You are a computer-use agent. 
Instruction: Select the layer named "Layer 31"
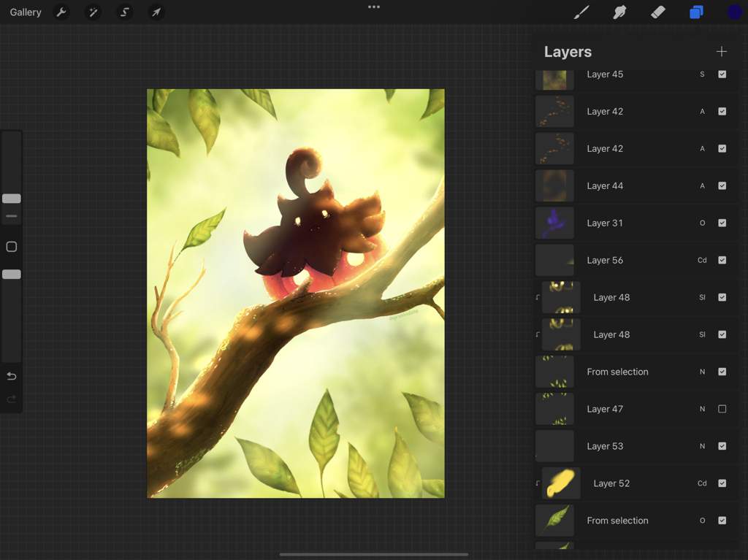(x=605, y=223)
